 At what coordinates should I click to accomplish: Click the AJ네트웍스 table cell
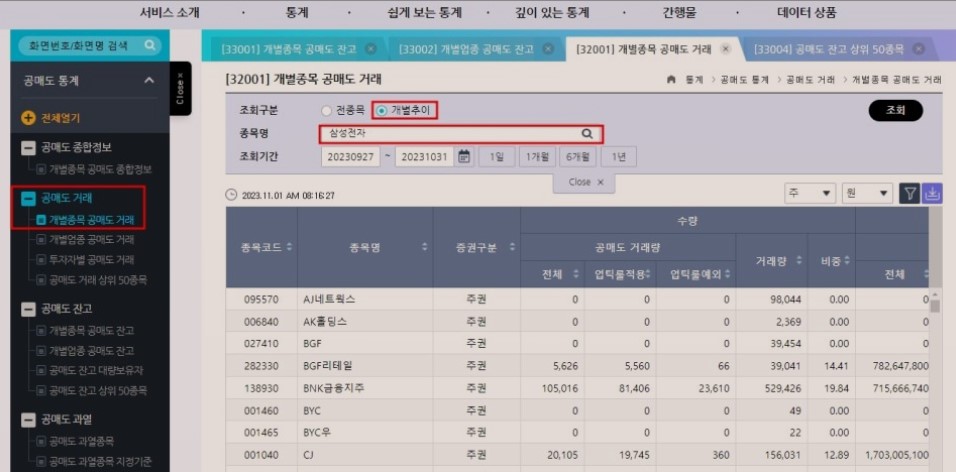pos(365,299)
